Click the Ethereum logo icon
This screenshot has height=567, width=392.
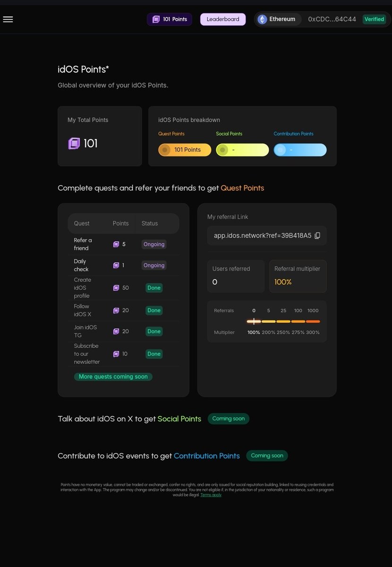[x=262, y=19]
